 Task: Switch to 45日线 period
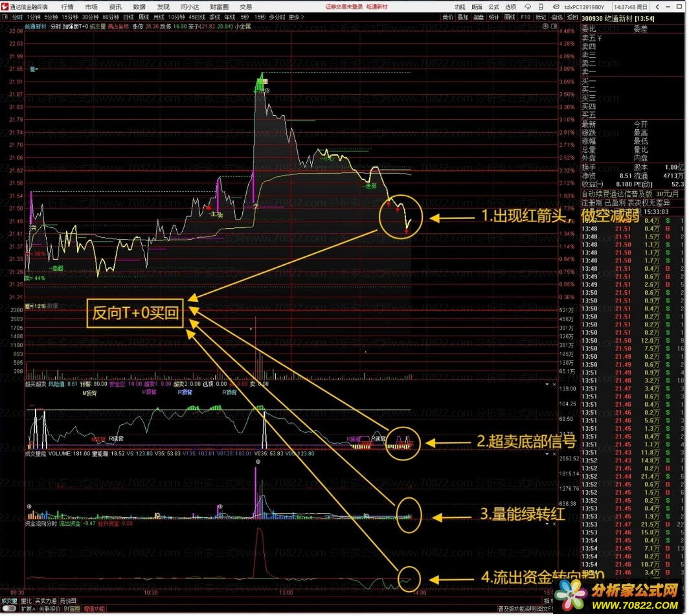[197, 17]
